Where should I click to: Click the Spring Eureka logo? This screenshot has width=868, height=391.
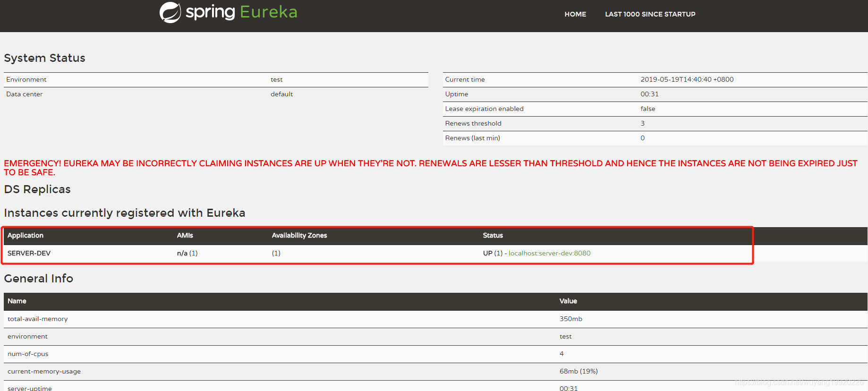229,12
